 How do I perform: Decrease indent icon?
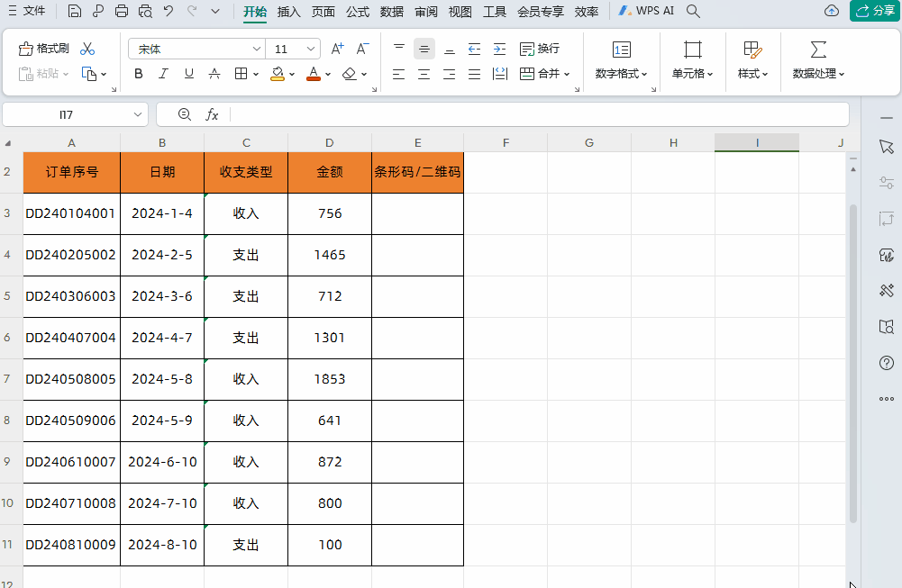[474, 49]
